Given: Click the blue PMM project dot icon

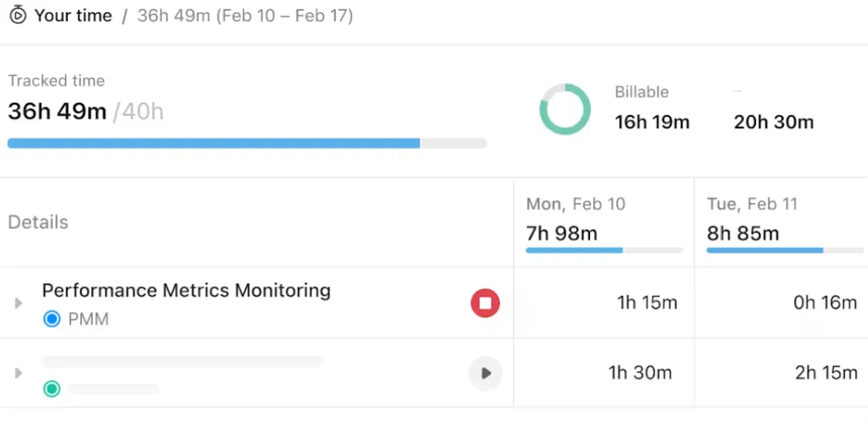Looking at the screenshot, I should [x=52, y=319].
